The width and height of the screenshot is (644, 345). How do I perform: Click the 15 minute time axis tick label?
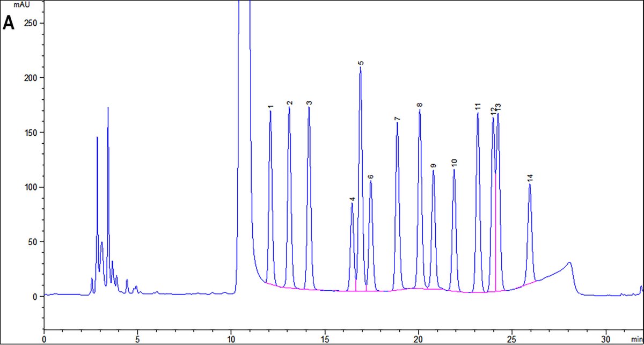pyautogui.click(x=325, y=340)
